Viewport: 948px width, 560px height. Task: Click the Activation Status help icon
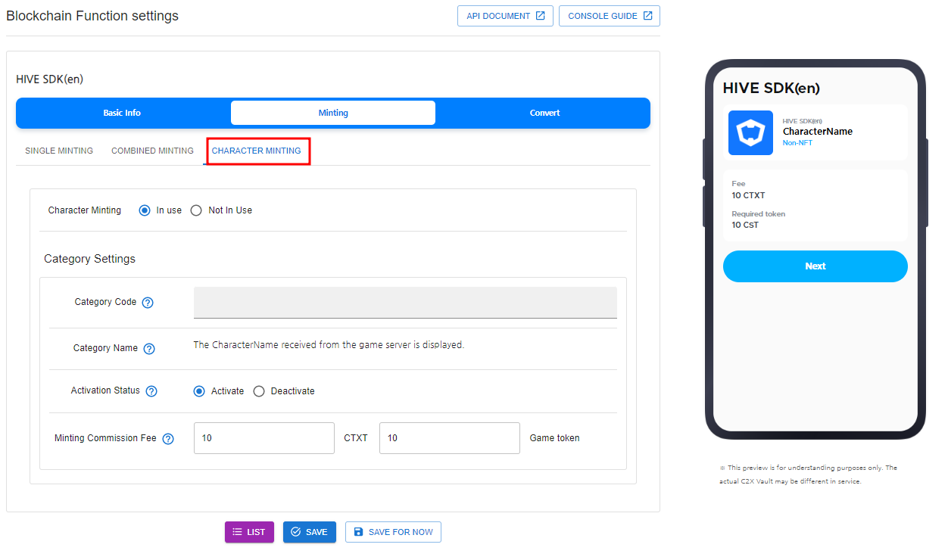tap(151, 391)
